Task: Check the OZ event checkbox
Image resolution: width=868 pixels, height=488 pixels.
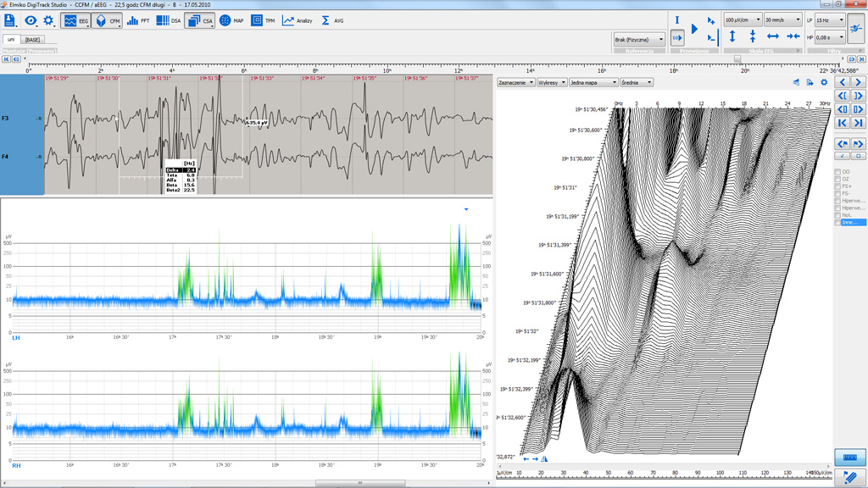Action: click(837, 180)
